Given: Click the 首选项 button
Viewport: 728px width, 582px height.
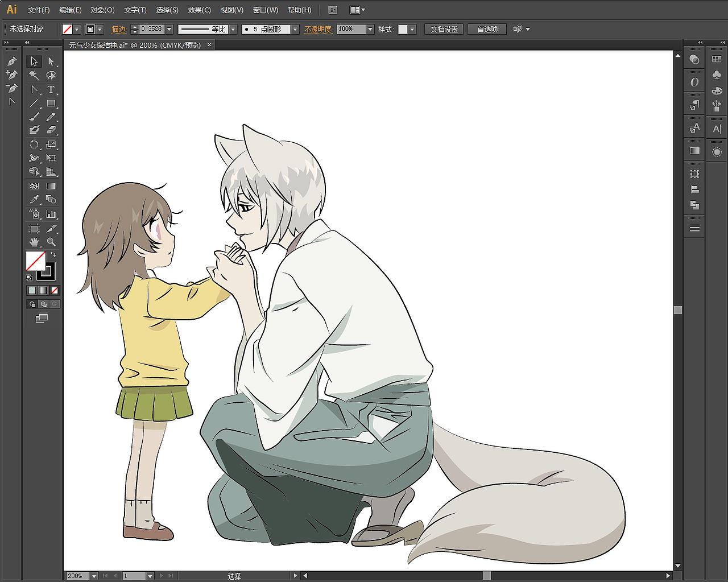Looking at the screenshot, I should click(x=487, y=29).
